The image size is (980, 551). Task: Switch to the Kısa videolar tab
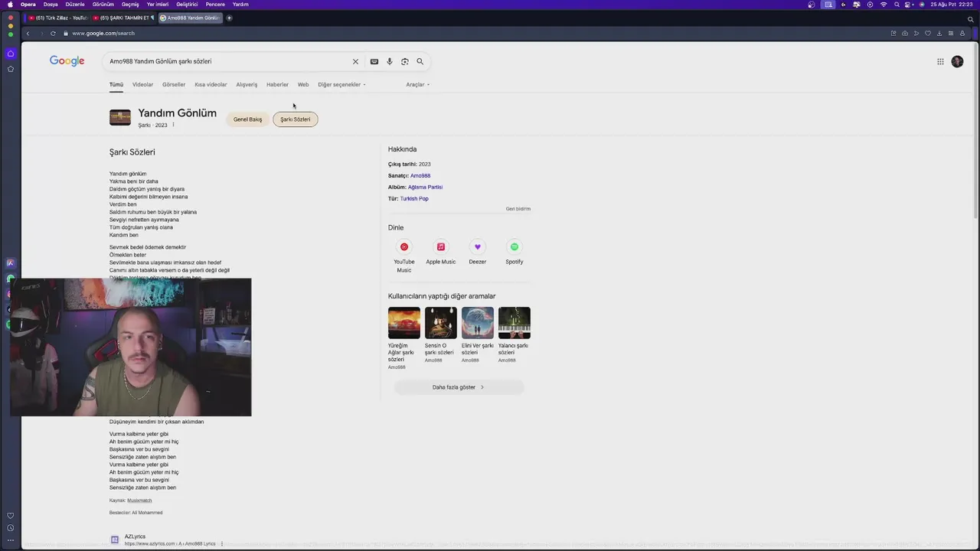pos(211,84)
